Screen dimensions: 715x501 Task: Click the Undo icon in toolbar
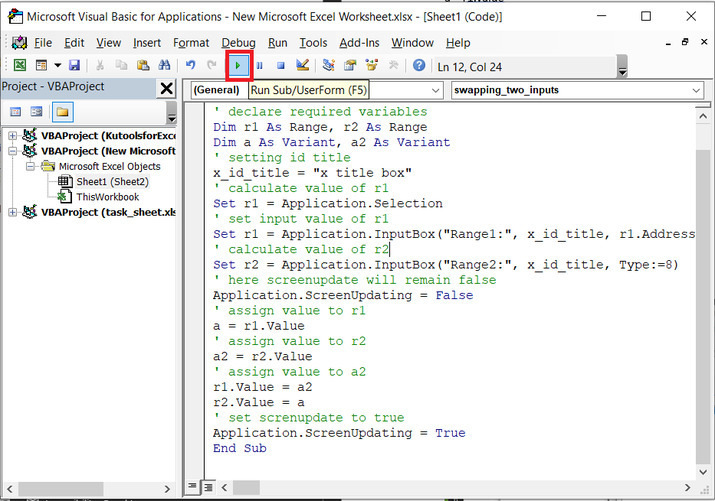coord(191,65)
